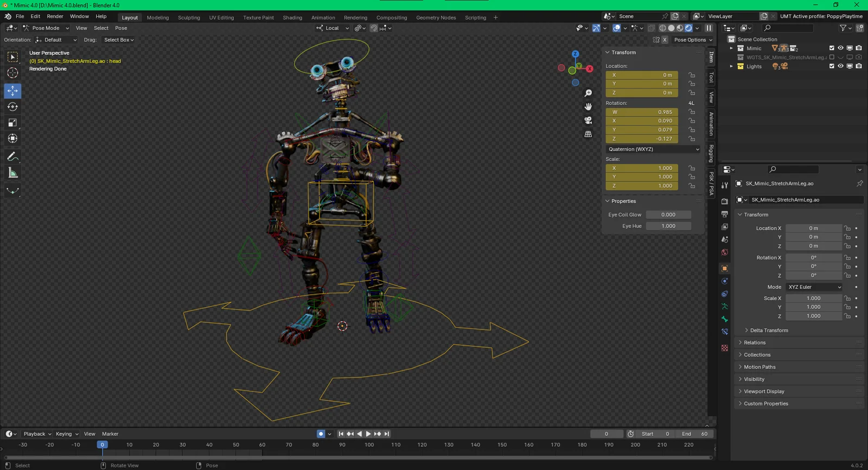
Task: Select the Select Box tool
Action: (x=12, y=57)
